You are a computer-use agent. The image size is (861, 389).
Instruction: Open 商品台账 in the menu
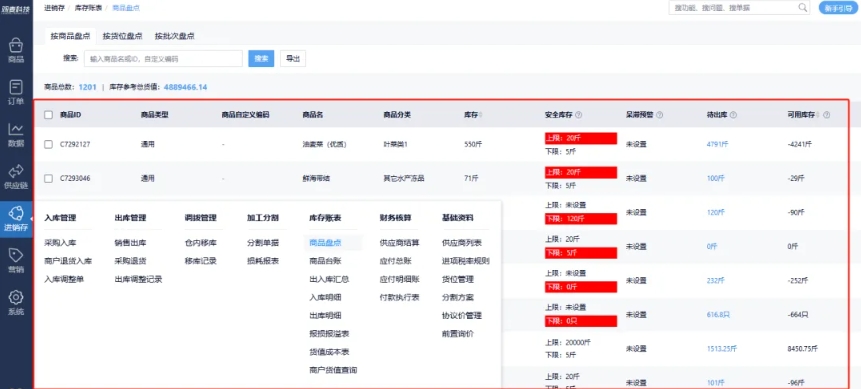(325, 261)
